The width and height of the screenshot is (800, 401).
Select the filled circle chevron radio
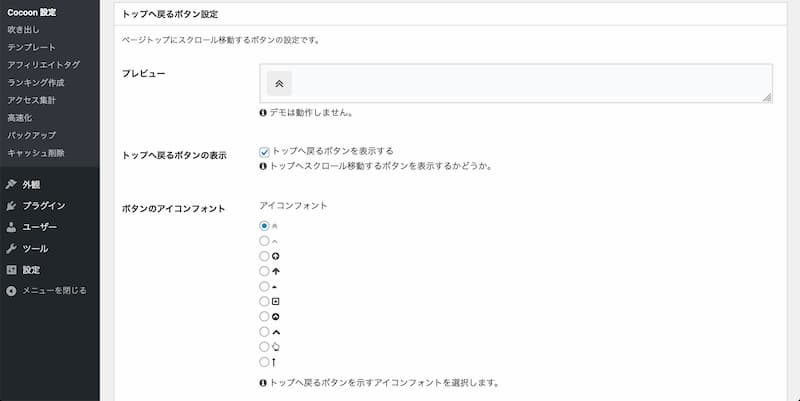click(x=264, y=317)
